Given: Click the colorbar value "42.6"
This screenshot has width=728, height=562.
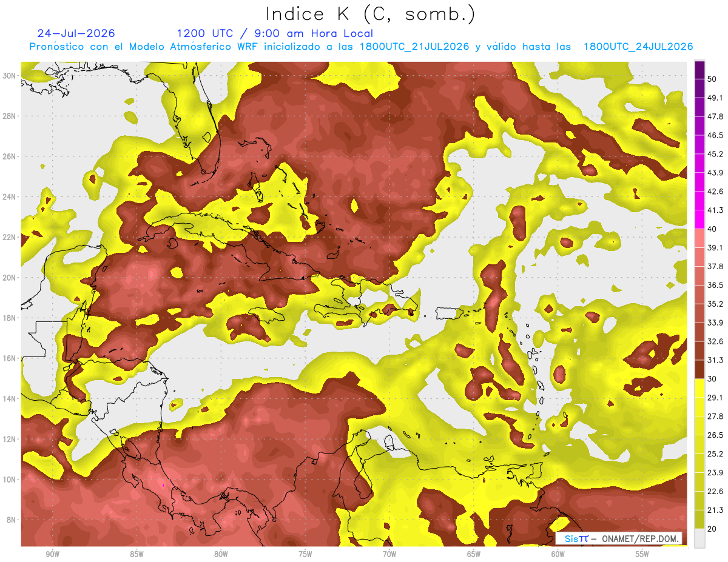Looking at the screenshot, I should click(715, 192).
